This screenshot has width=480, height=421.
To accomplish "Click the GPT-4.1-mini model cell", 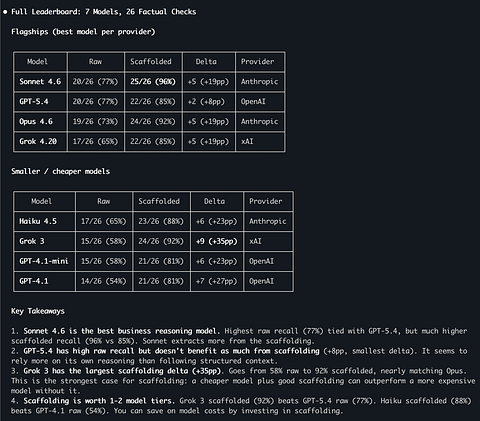I will 44,261.
